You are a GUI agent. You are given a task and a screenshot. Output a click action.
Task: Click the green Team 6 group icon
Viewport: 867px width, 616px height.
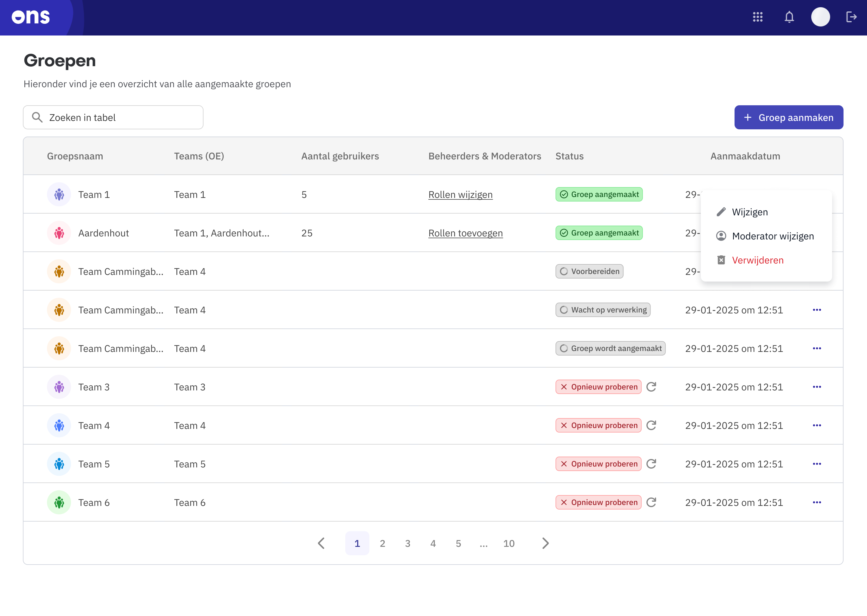point(59,502)
